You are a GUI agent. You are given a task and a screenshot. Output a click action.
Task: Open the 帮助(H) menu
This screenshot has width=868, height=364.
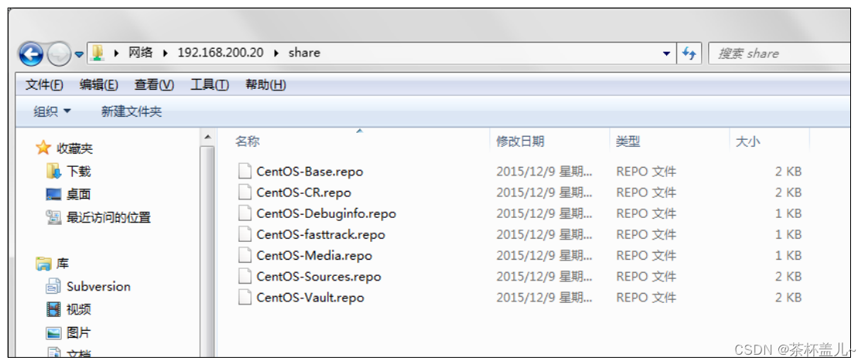coord(265,85)
